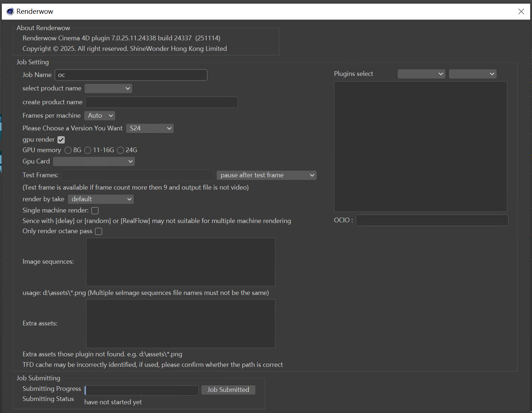
Task: Click the Test Frames input field
Action: pos(137,175)
